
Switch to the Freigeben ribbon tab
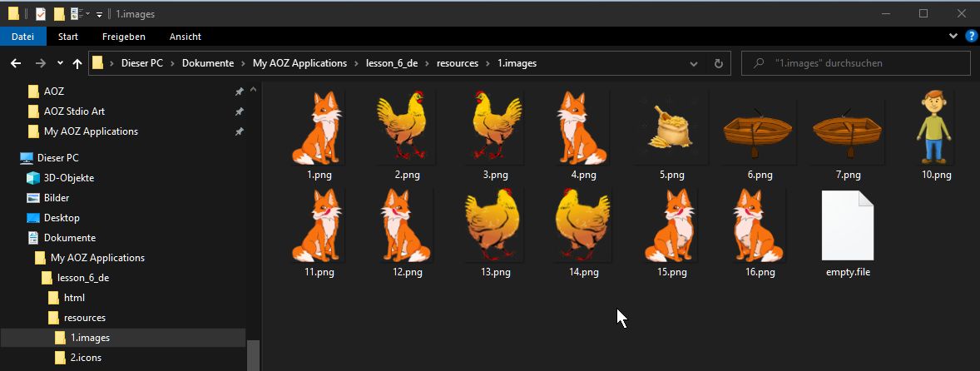click(x=123, y=37)
